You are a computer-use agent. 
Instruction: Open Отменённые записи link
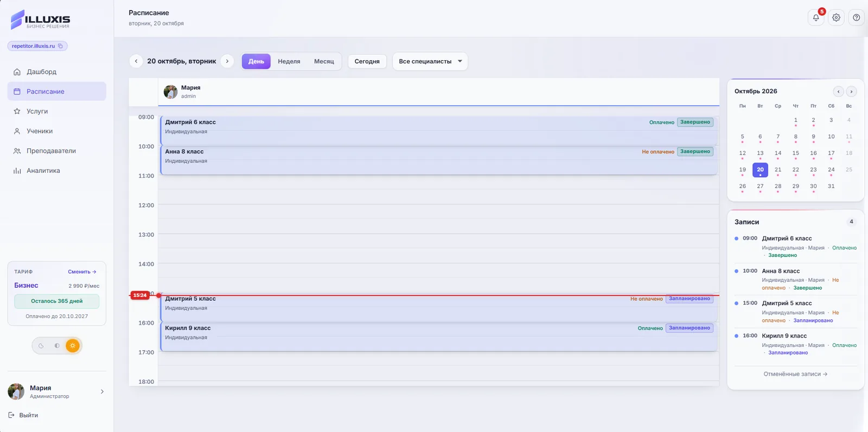click(795, 374)
